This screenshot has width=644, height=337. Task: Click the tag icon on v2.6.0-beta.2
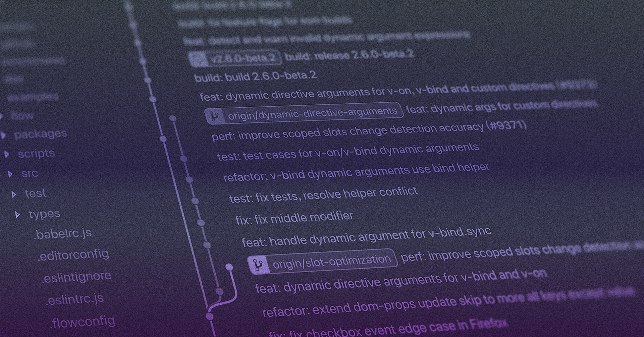[x=198, y=59]
